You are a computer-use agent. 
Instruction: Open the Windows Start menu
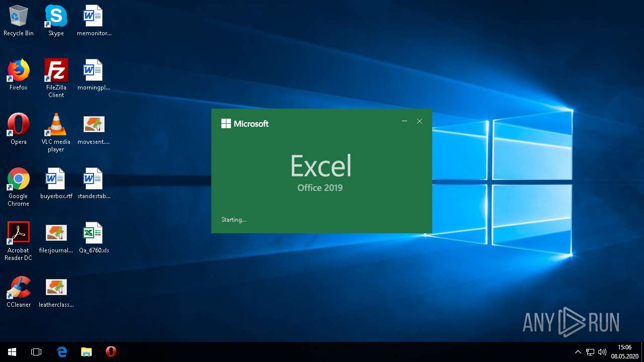12,352
